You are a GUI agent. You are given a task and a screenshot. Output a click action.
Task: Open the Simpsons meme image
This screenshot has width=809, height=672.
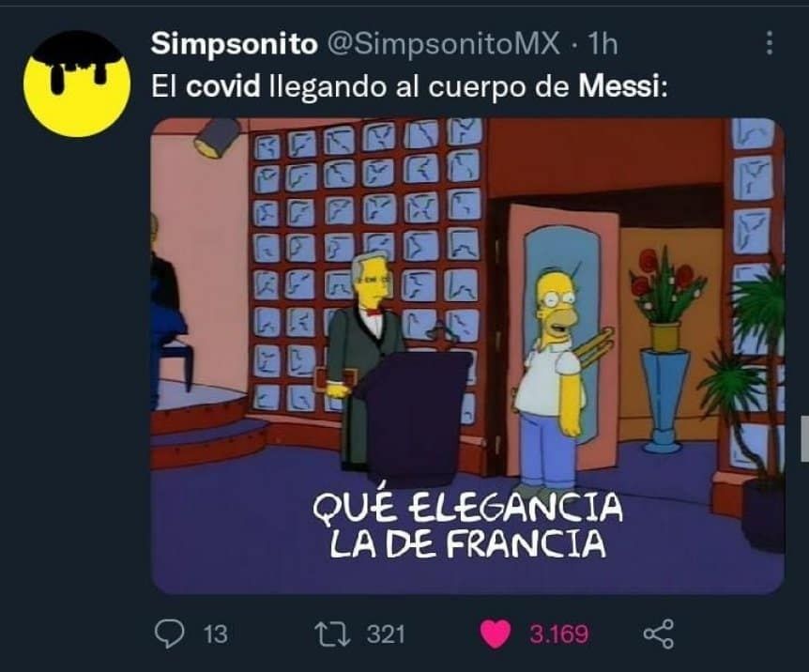coord(467,356)
